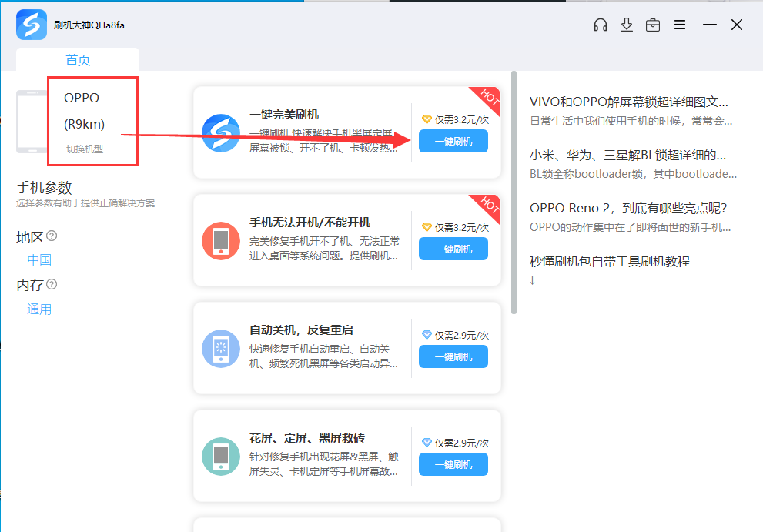Click help icon next to 地区

pos(52,236)
